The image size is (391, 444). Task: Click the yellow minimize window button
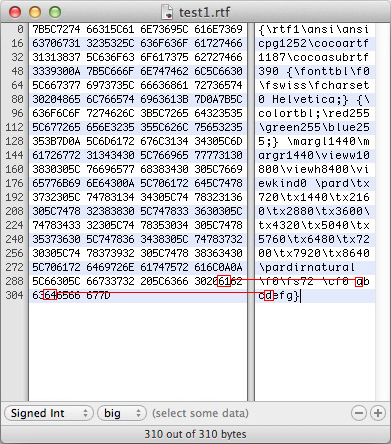(35, 12)
